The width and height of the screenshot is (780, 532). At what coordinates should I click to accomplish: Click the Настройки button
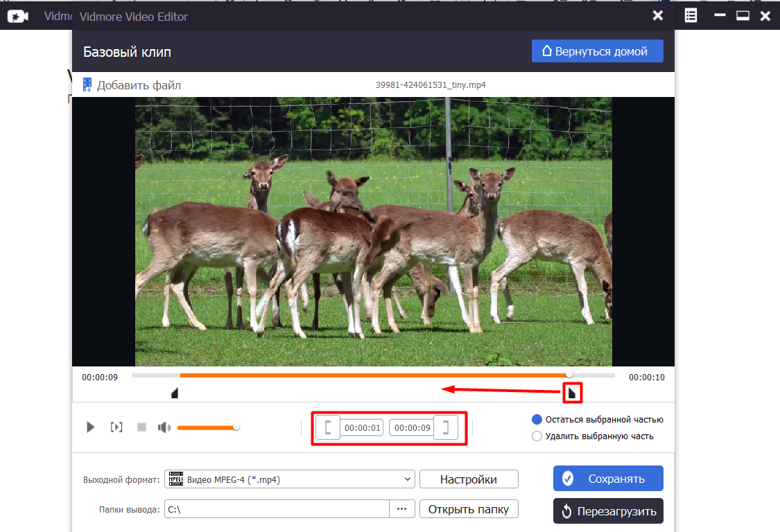(x=469, y=479)
